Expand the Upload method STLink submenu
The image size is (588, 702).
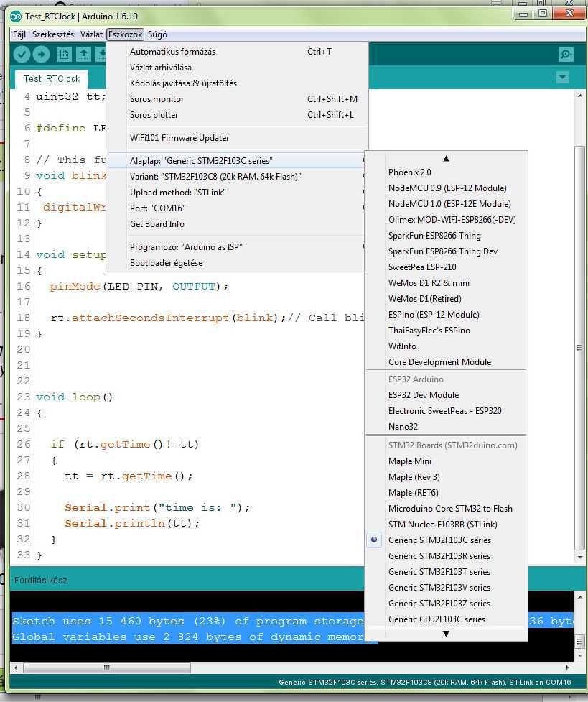(x=236, y=193)
